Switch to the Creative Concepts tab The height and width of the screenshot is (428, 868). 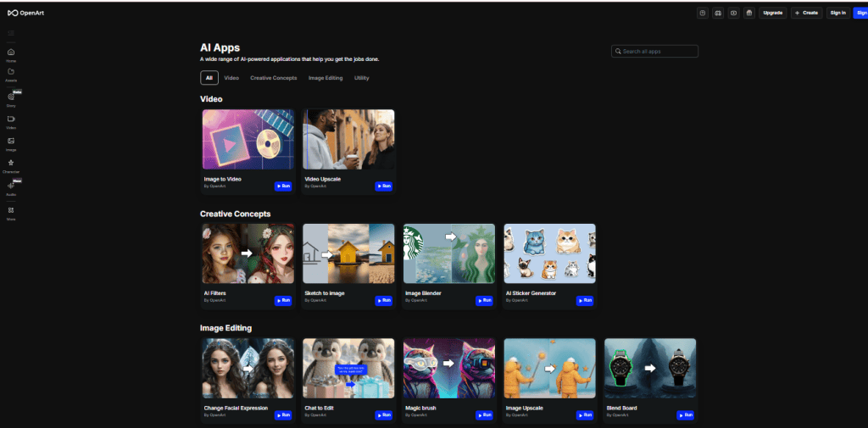point(273,78)
